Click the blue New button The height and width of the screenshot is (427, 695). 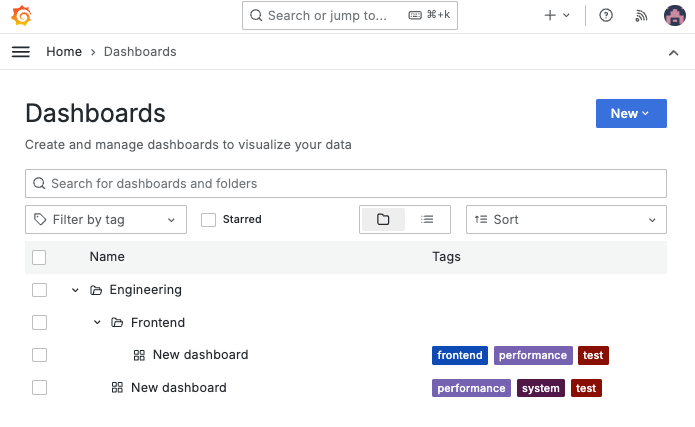[631, 114]
